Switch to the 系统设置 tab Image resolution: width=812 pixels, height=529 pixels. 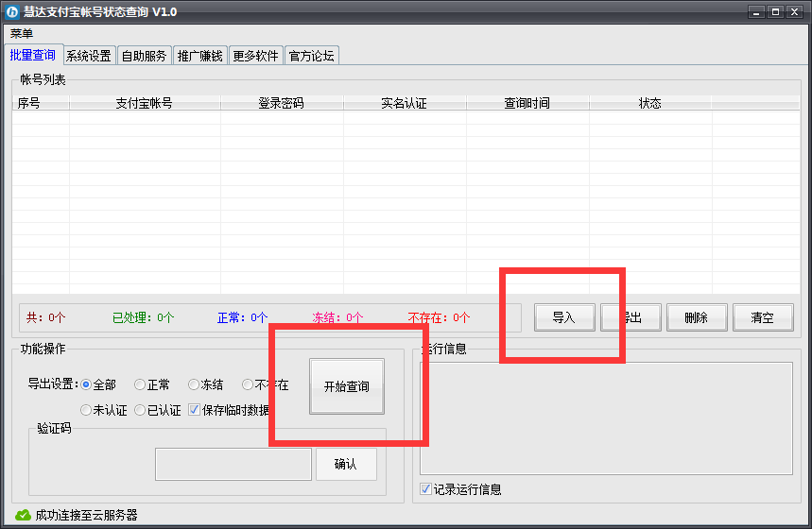coord(89,56)
